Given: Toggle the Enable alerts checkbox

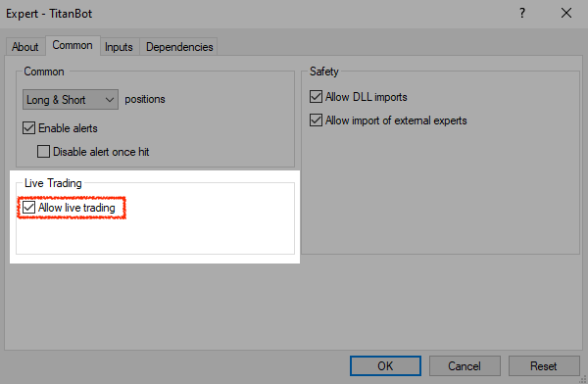Looking at the screenshot, I should [28, 128].
